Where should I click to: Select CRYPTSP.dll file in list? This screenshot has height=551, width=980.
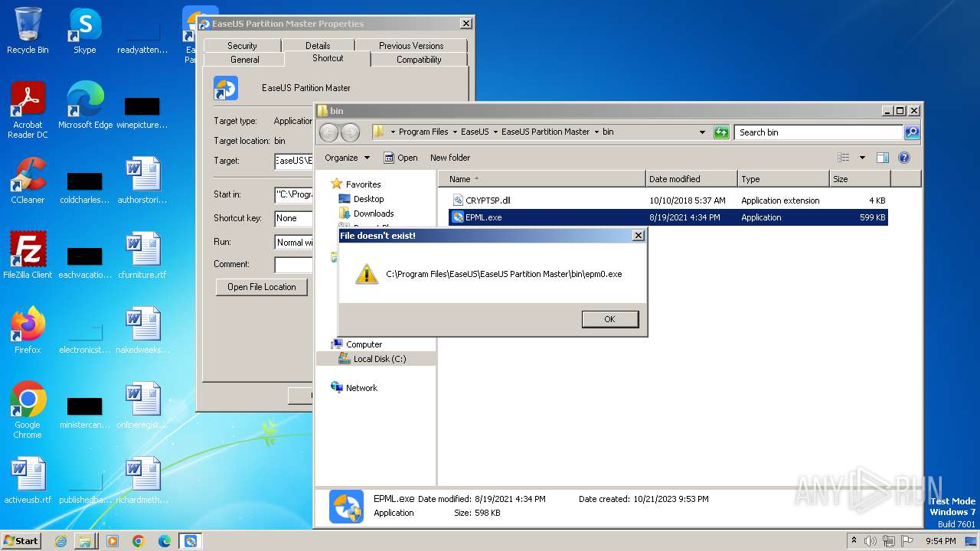[668, 201]
